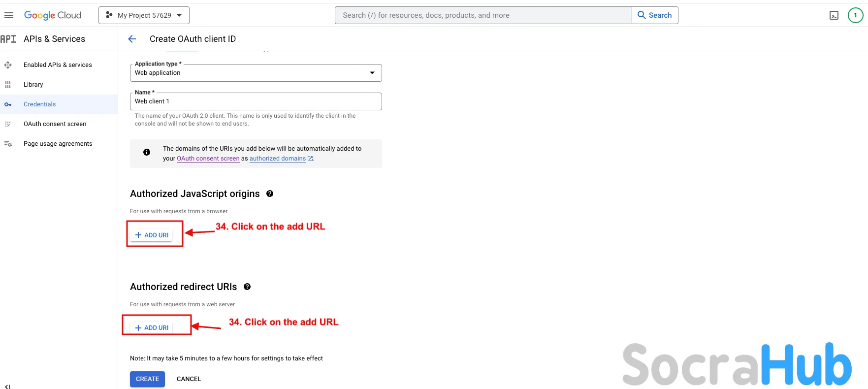Click the help icon beside JavaScript origins
Image resolution: width=868 pixels, height=389 pixels.
(x=270, y=194)
